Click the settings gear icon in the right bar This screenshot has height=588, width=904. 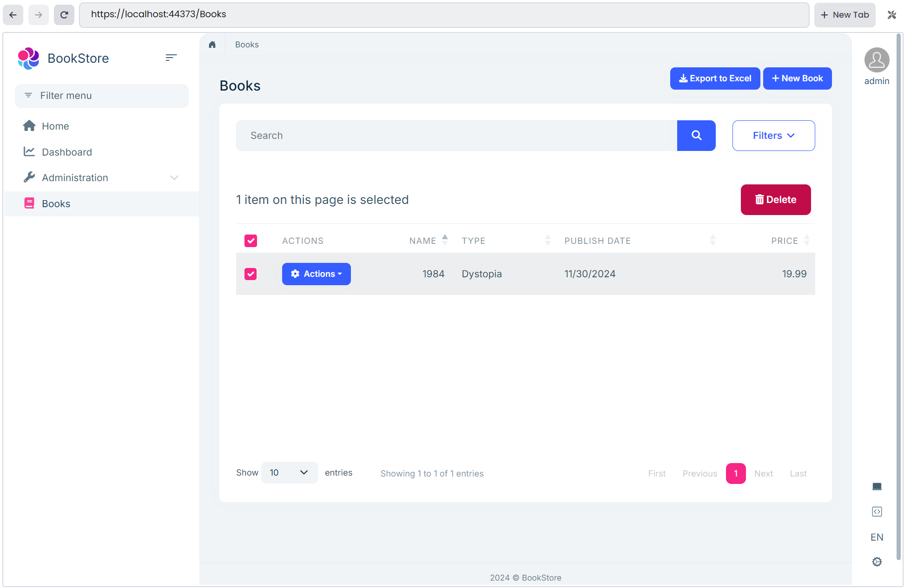(877, 562)
